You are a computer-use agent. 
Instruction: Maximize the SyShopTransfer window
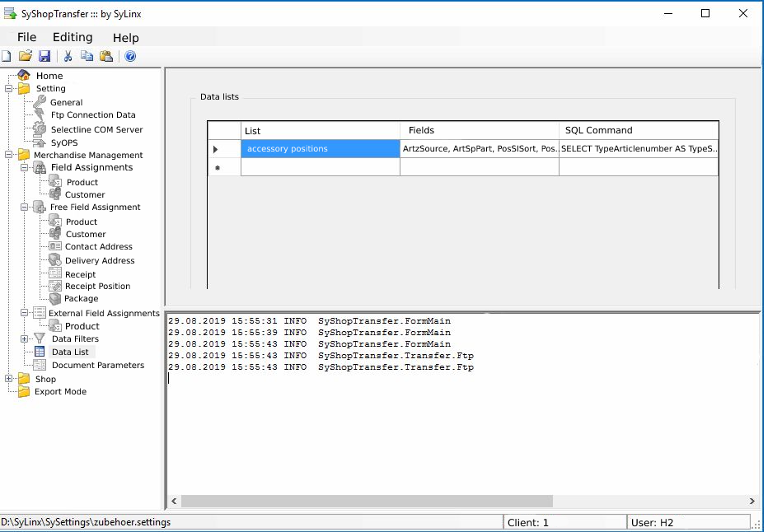click(705, 14)
